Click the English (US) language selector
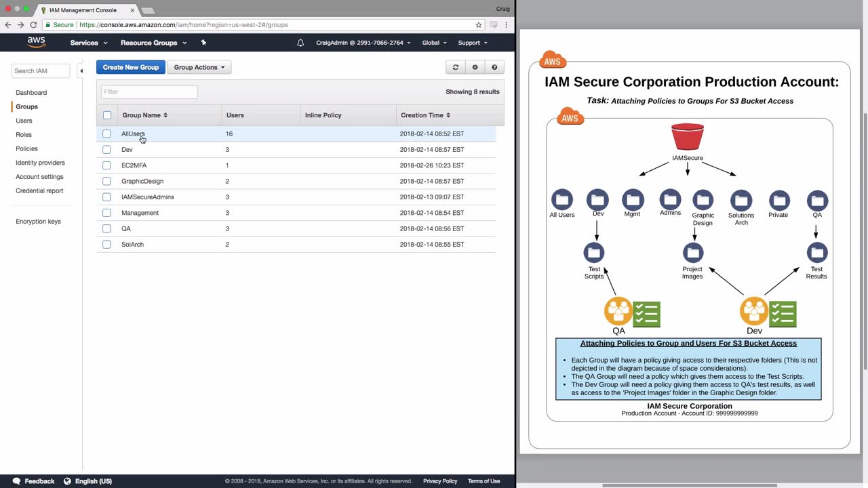868x488 pixels. pos(87,481)
